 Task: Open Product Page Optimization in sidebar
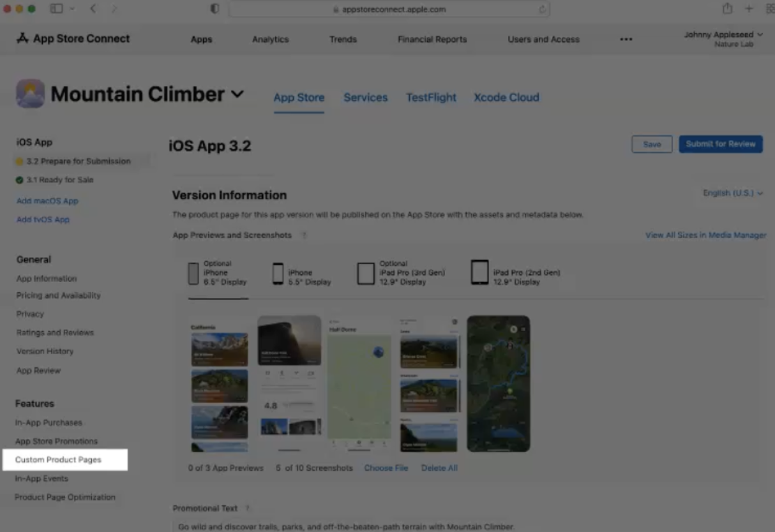[x=65, y=497]
